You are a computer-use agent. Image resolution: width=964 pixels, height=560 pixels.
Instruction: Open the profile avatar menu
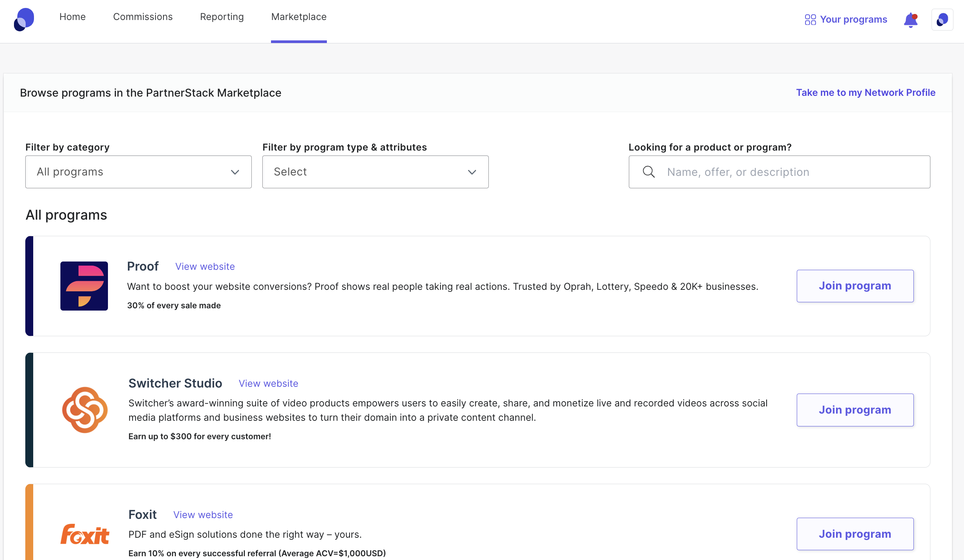click(x=942, y=20)
